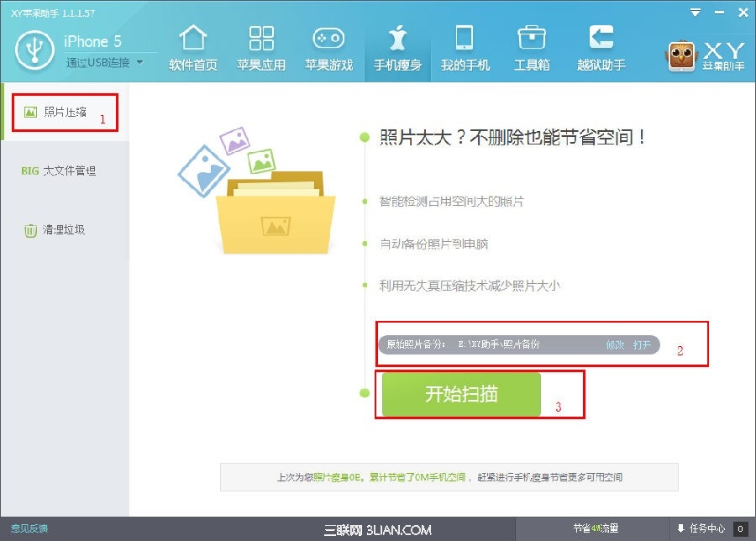Click 节省流量 traffic saving status

click(x=596, y=528)
